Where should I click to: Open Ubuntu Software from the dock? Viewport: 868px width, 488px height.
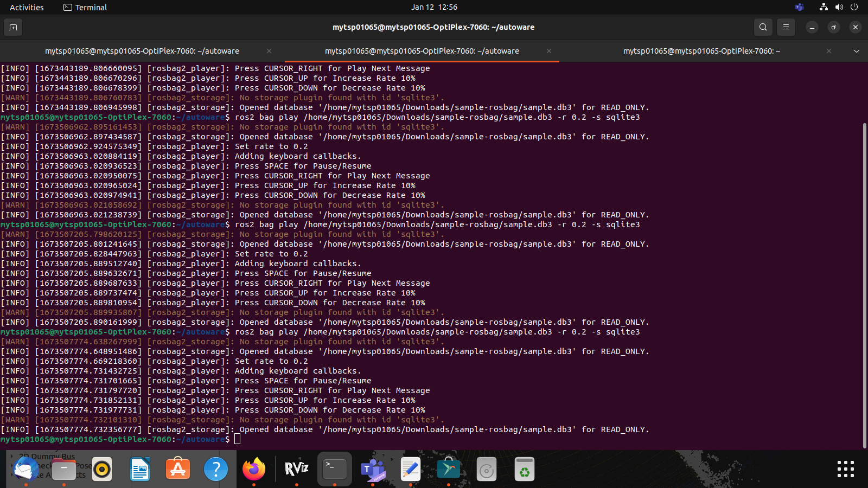(x=177, y=469)
